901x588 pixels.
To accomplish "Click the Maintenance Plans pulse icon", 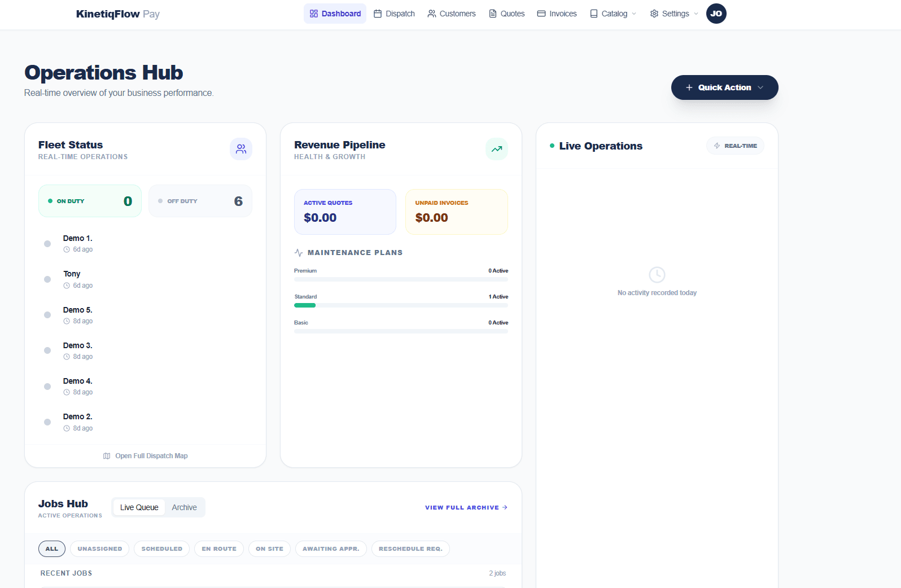I will pyautogui.click(x=299, y=253).
